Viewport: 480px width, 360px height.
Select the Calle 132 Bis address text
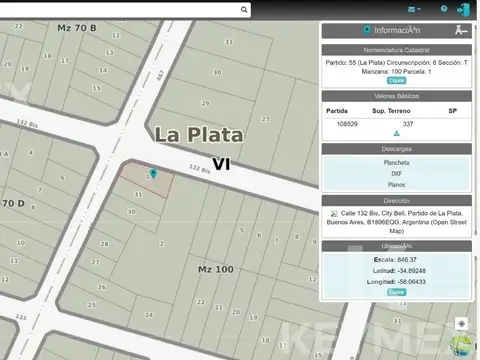(x=396, y=222)
